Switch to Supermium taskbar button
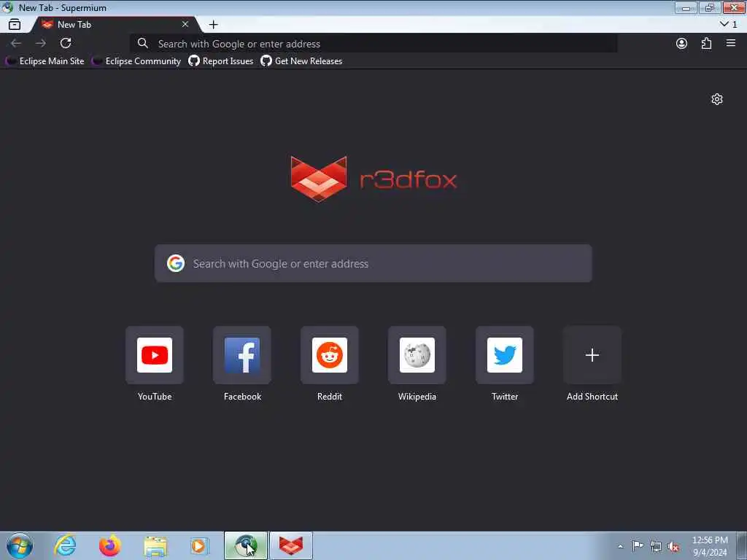 [x=246, y=545]
